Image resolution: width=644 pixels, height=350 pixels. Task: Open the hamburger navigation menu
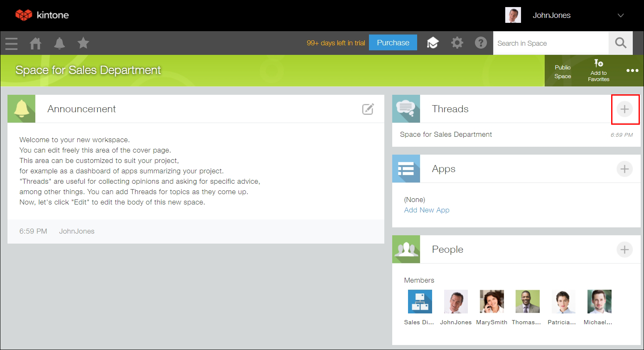point(12,43)
